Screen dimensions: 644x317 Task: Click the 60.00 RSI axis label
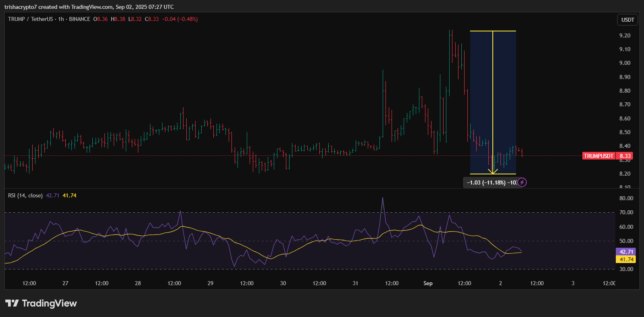click(x=626, y=227)
